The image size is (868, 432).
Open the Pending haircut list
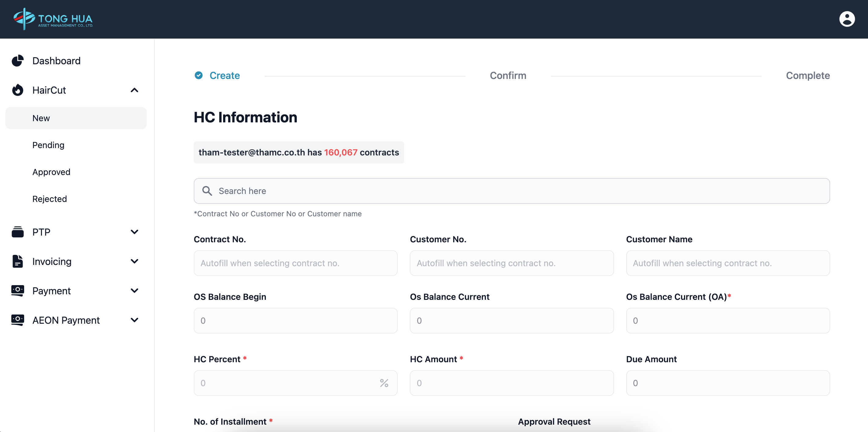(x=48, y=145)
